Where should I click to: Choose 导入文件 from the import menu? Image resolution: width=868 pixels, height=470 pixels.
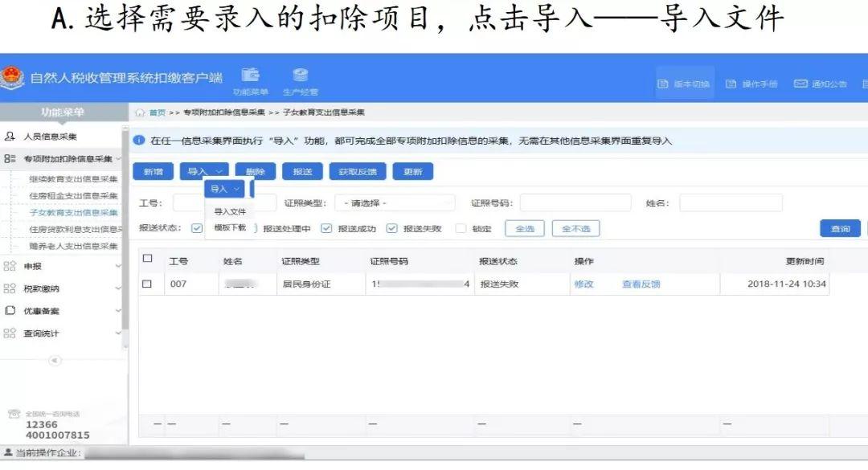click(230, 211)
